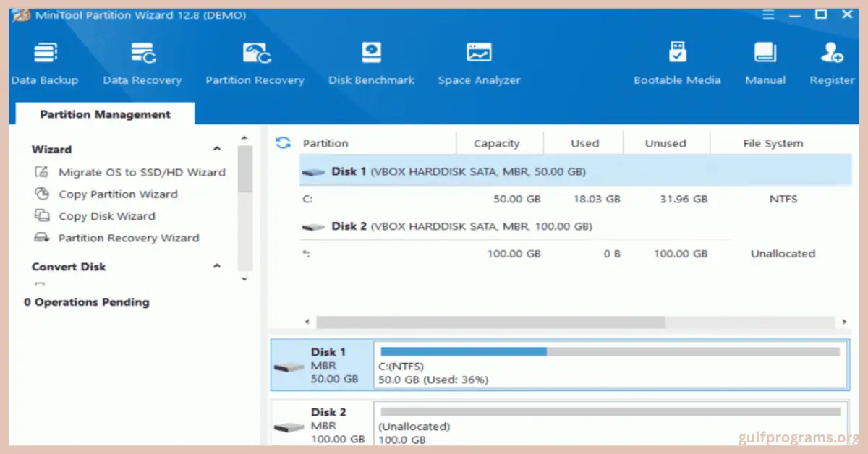Viewport: 868px width, 454px height.
Task: Collapse the Convert Disk section
Action: point(216,266)
